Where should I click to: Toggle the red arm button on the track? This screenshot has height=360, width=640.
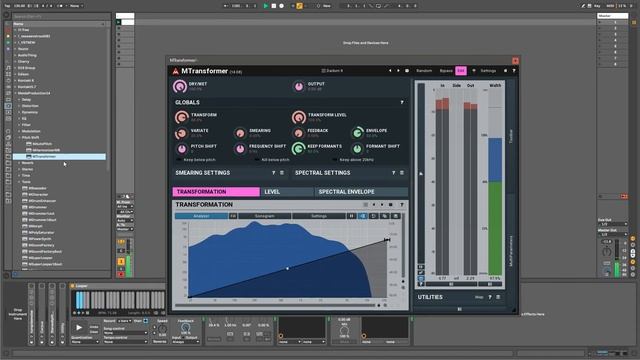point(121,275)
